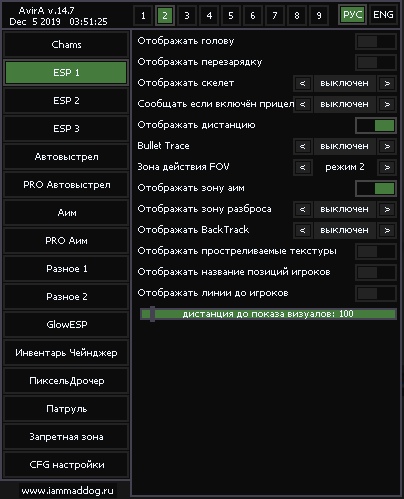This screenshot has height=499, width=404.
Task: Enable Отображать линии до игроков toggle
Action: [x=376, y=294]
